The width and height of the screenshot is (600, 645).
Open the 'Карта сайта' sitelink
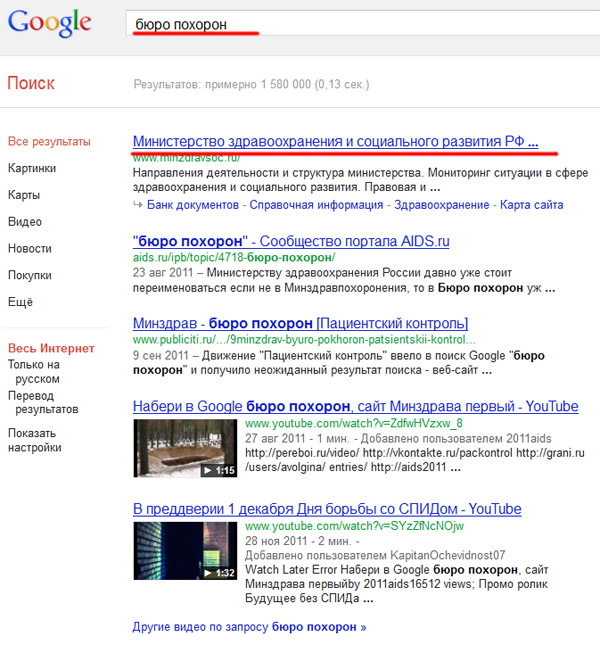point(531,205)
